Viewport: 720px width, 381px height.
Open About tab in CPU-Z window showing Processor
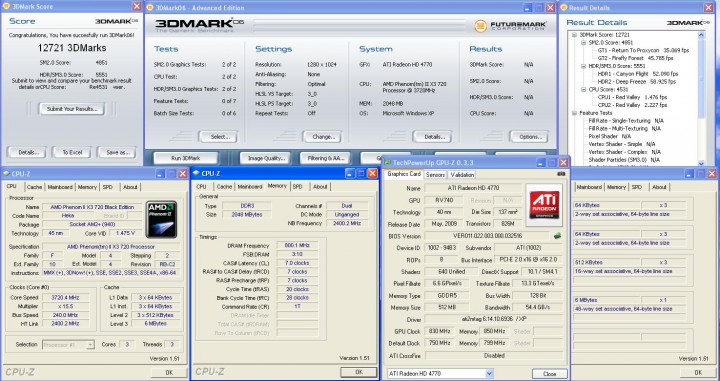click(130, 187)
